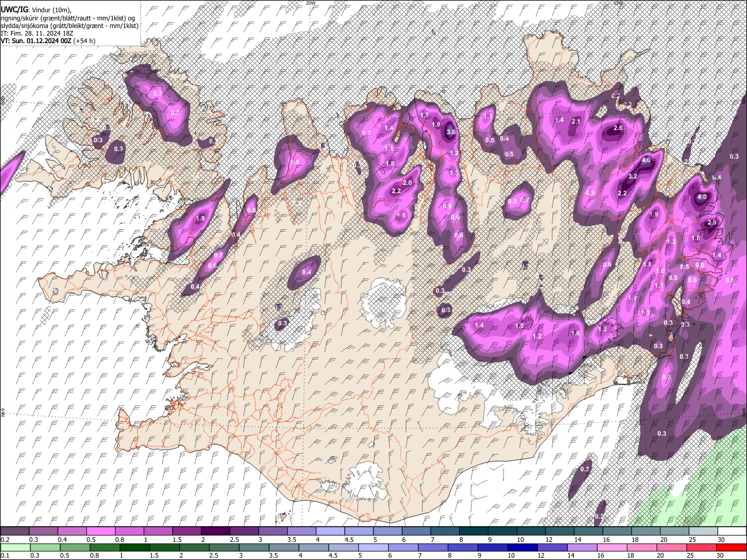Pick the grey-purple 0.2–0.3 snow scale swatch
The image size is (747, 560).
point(16,531)
